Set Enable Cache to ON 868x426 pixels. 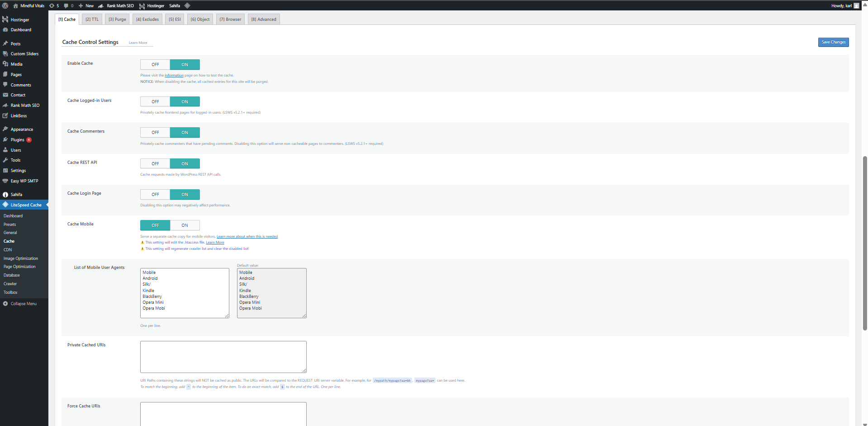(x=185, y=64)
